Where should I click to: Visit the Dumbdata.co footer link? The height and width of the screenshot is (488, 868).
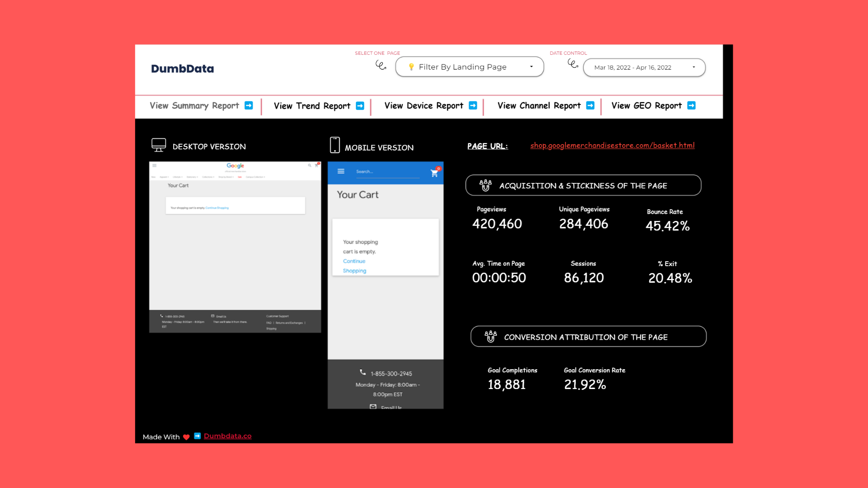coord(227,436)
